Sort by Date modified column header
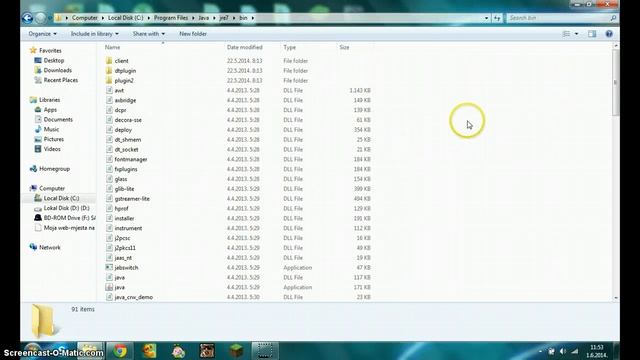The width and height of the screenshot is (640, 360). [244, 47]
